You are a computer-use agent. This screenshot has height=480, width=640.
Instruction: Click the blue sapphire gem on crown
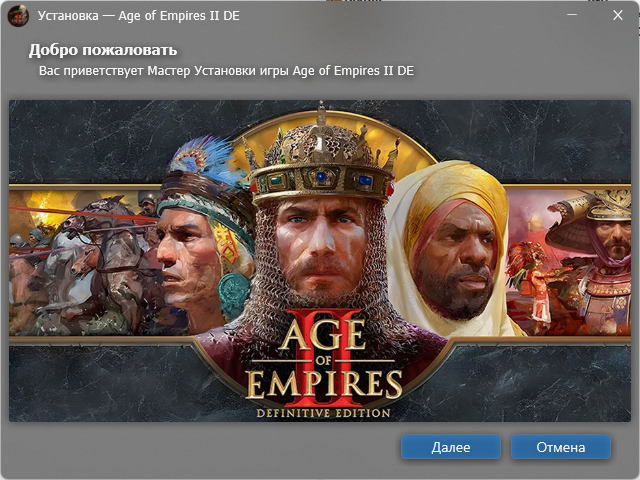pos(322,177)
